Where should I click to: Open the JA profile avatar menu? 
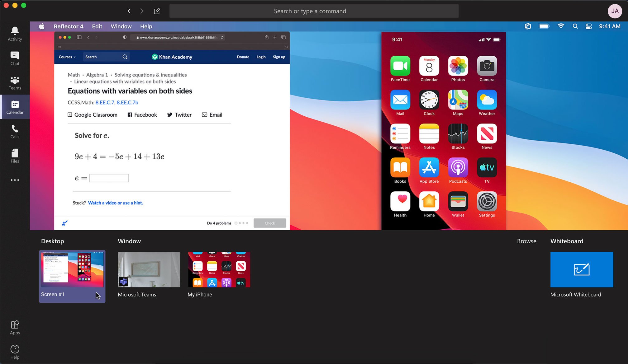coord(615,11)
